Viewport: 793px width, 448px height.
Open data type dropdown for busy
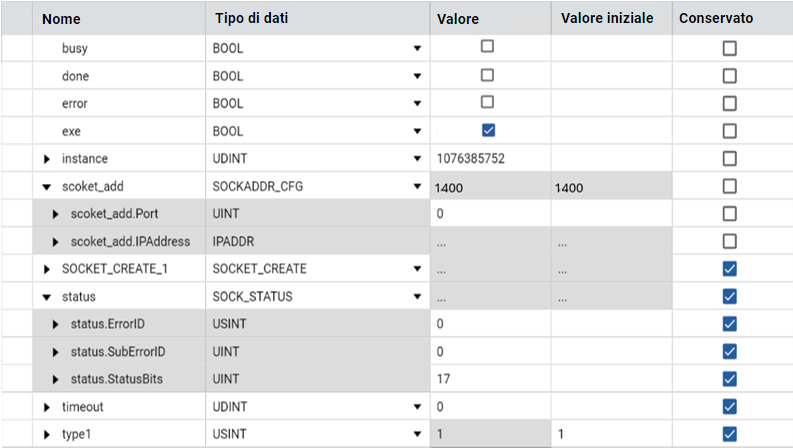pos(417,48)
